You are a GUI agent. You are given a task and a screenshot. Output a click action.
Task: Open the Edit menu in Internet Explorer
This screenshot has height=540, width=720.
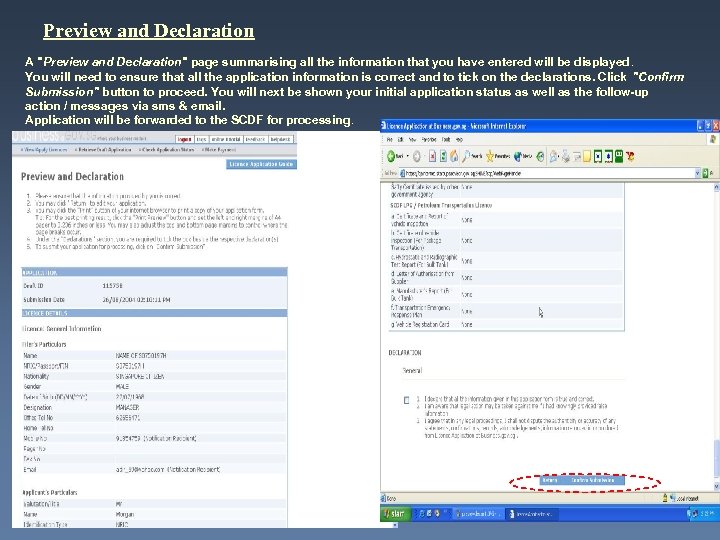click(400, 139)
